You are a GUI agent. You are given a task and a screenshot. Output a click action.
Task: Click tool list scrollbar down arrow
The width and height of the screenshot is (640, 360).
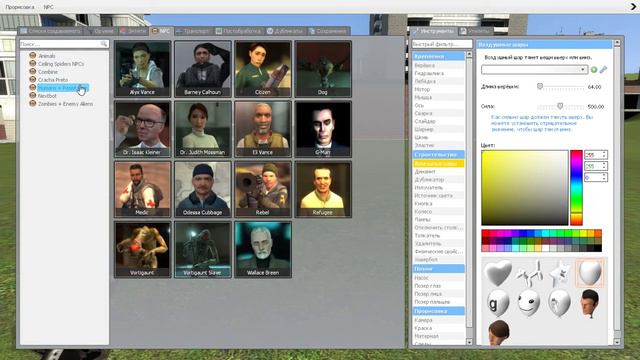(469, 342)
